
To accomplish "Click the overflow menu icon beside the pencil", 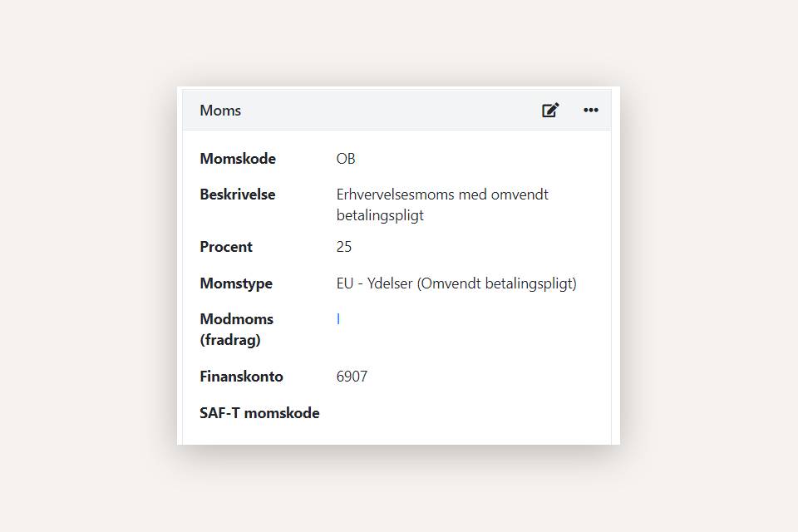I will pyautogui.click(x=591, y=110).
